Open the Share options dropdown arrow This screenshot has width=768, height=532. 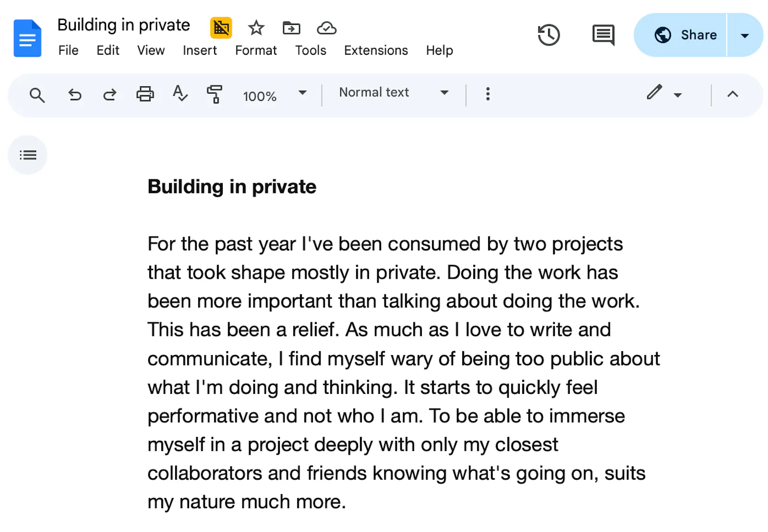pyautogui.click(x=745, y=35)
